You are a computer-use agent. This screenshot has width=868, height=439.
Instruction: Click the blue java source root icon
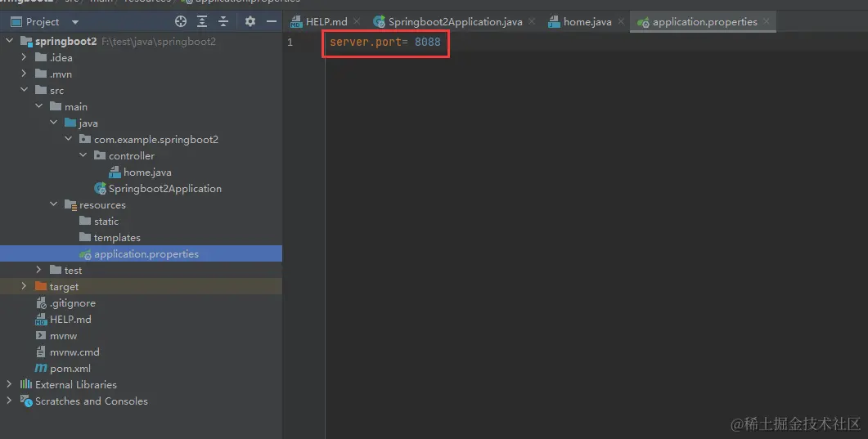[x=70, y=123]
